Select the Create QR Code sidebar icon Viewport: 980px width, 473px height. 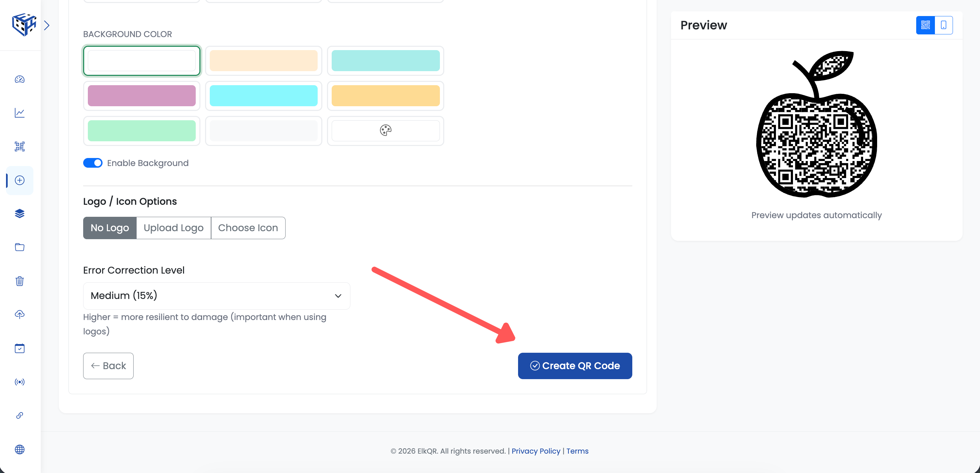pyautogui.click(x=19, y=180)
